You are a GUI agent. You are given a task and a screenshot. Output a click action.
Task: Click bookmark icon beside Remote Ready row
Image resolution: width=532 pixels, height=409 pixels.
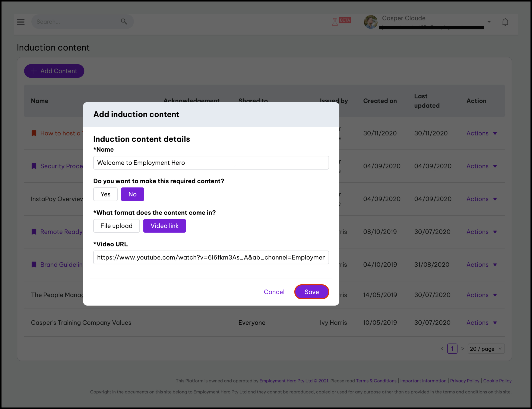click(34, 232)
